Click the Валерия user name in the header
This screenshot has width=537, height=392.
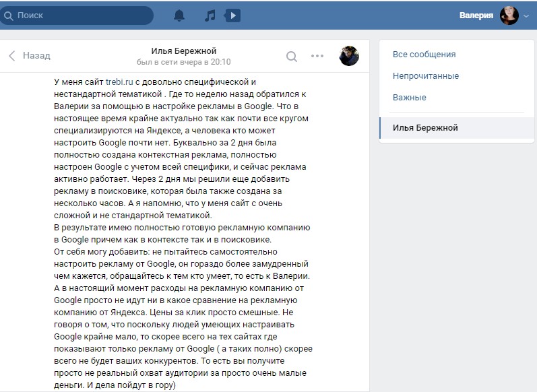point(476,15)
